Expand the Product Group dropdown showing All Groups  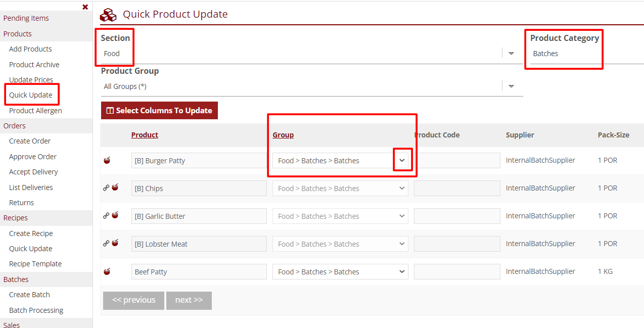(x=511, y=86)
